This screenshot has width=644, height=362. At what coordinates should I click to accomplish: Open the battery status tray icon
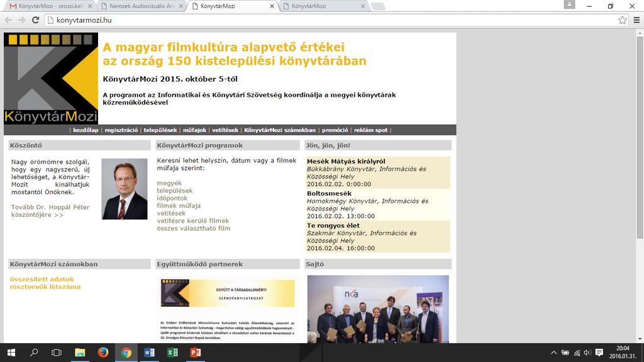tap(565, 353)
